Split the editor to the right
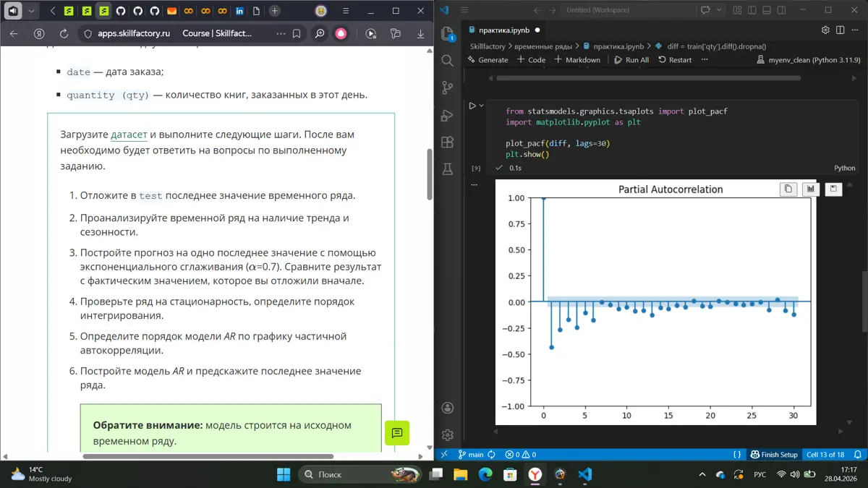 pos(840,30)
